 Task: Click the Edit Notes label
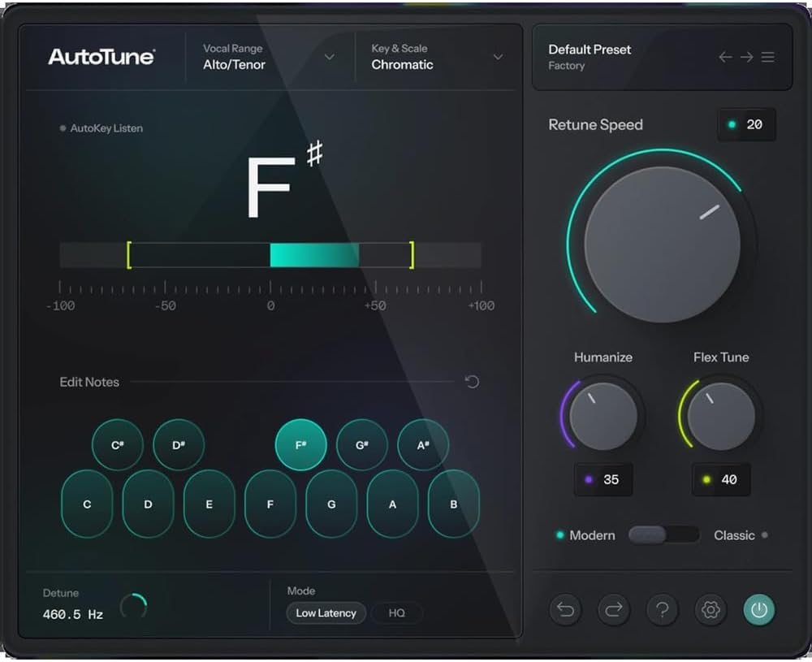coord(89,382)
